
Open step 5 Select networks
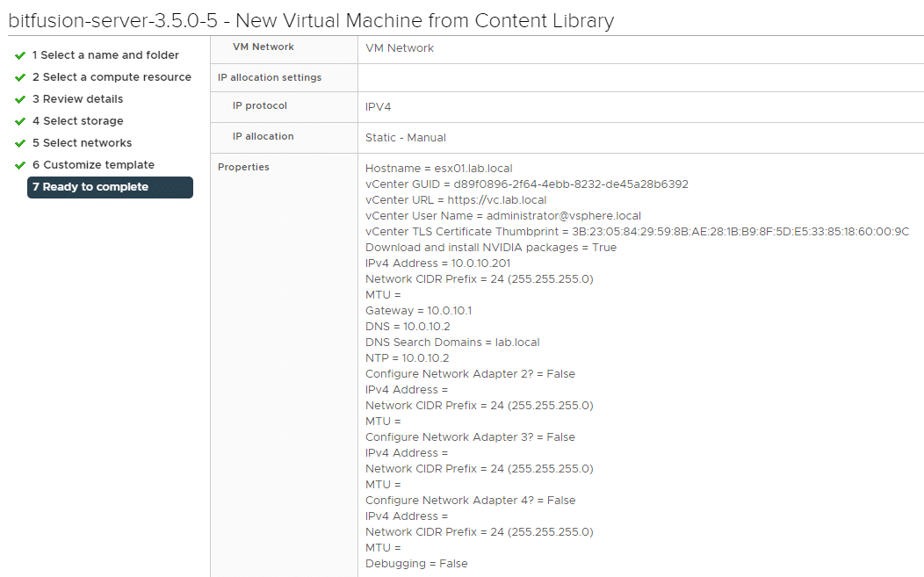click(x=82, y=142)
